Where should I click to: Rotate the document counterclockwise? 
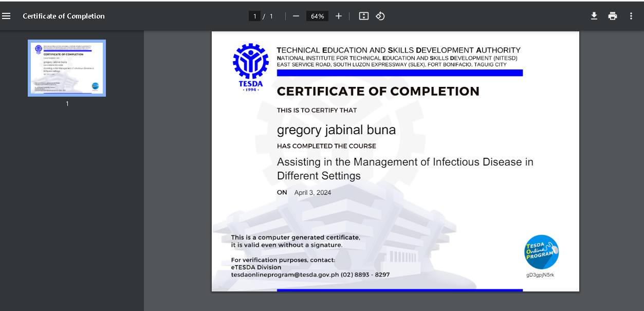pos(380,16)
